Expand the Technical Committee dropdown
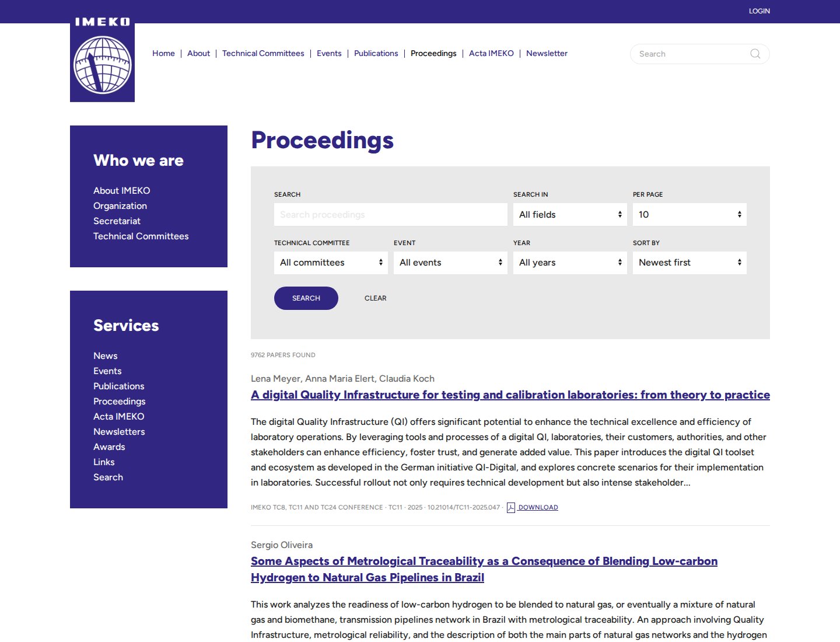The image size is (840, 642). (x=331, y=263)
